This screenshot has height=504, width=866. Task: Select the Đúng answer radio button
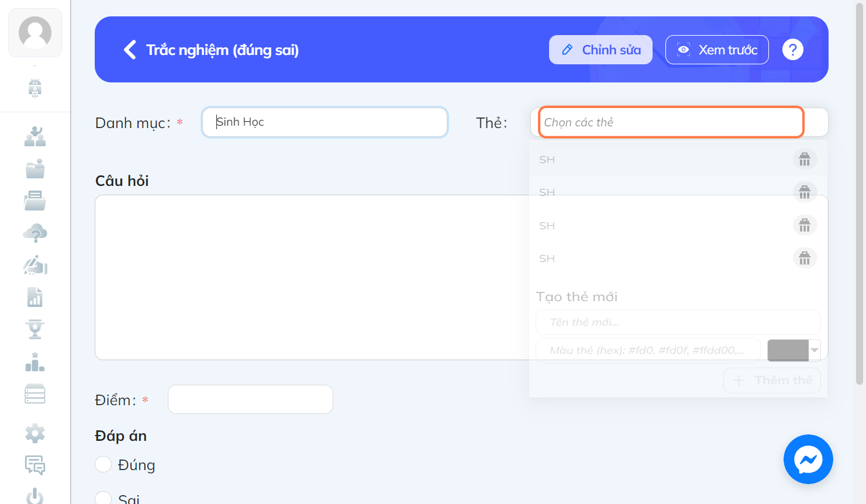(x=103, y=464)
